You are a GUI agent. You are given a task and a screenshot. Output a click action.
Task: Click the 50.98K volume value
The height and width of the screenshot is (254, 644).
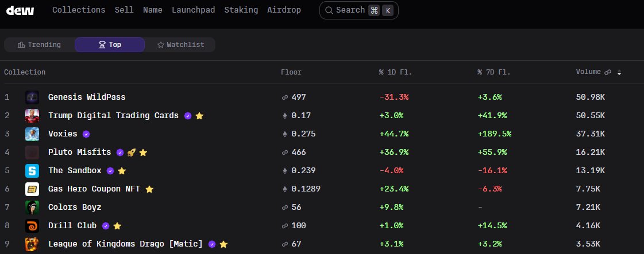click(x=590, y=97)
